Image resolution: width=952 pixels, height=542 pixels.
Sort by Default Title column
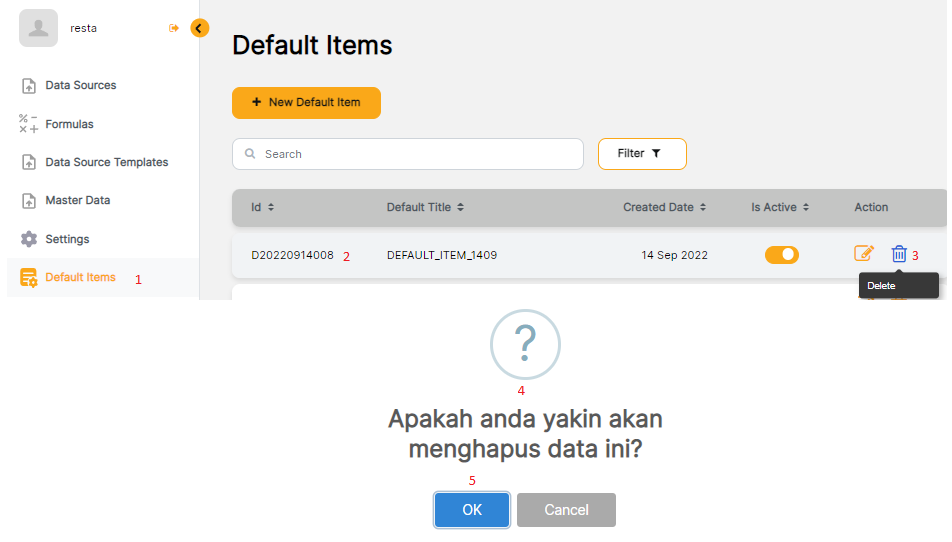[425, 207]
